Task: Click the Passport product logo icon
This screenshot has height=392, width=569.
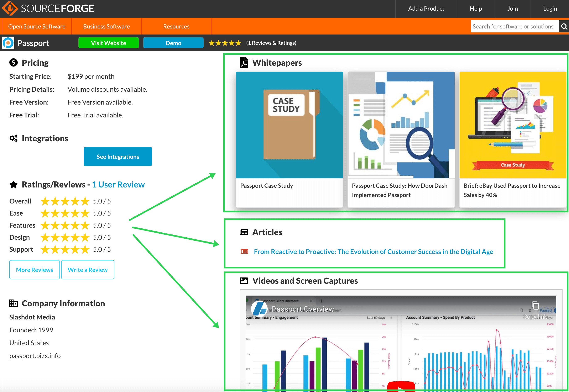Action: 8,43
